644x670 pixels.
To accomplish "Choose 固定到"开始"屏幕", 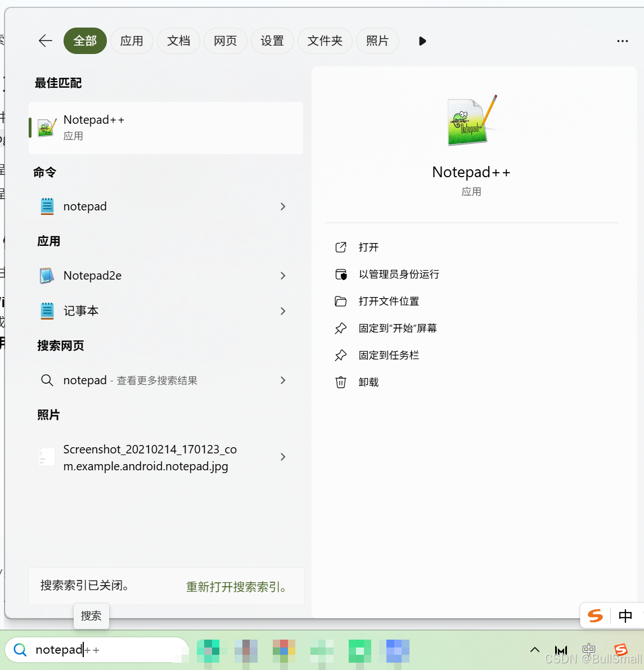I will pyautogui.click(x=398, y=328).
